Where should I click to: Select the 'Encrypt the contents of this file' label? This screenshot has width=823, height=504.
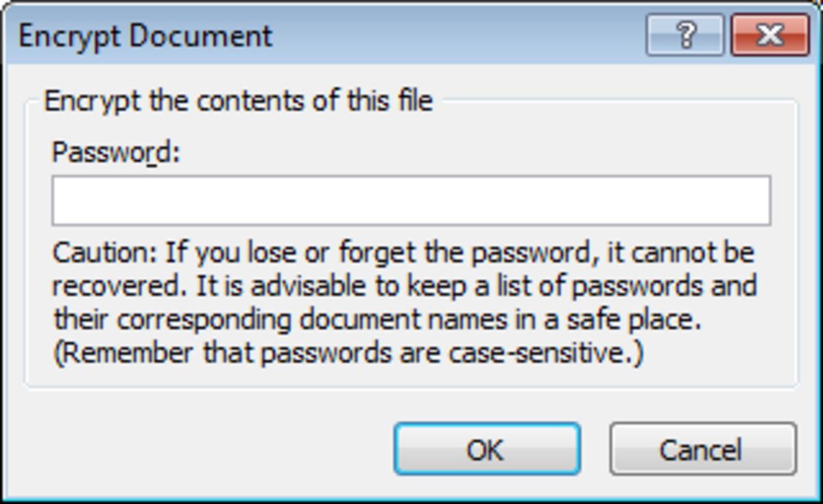pos(239,99)
